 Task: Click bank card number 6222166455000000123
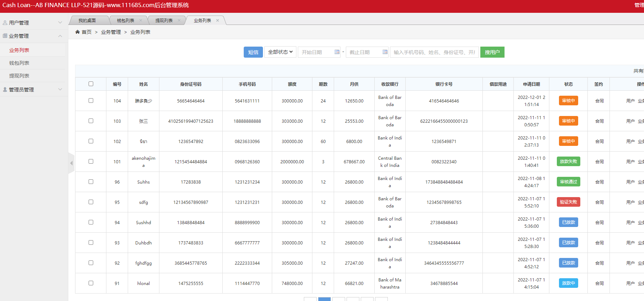tap(444, 121)
